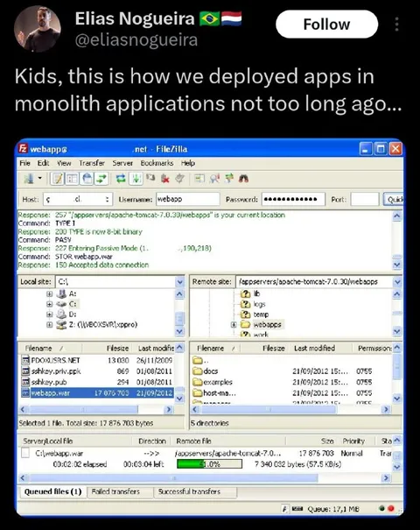Toggle the transfer queue display icon

tap(101, 179)
